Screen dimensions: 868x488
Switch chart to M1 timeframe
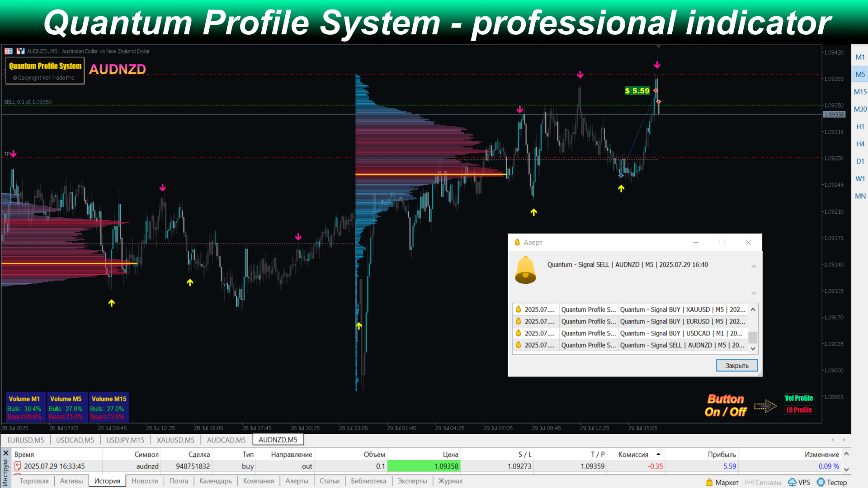(x=860, y=57)
